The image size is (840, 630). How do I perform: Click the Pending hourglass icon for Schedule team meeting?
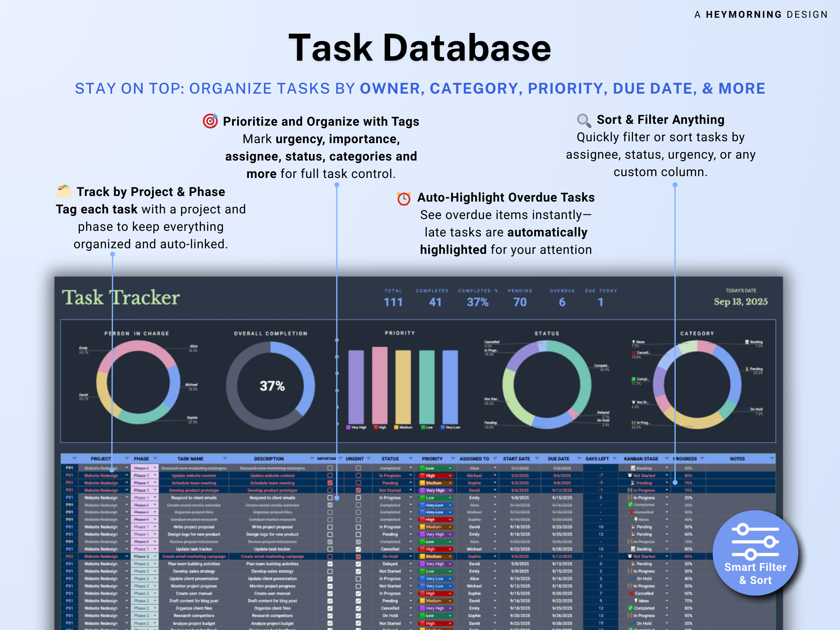pyautogui.click(x=633, y=483)
